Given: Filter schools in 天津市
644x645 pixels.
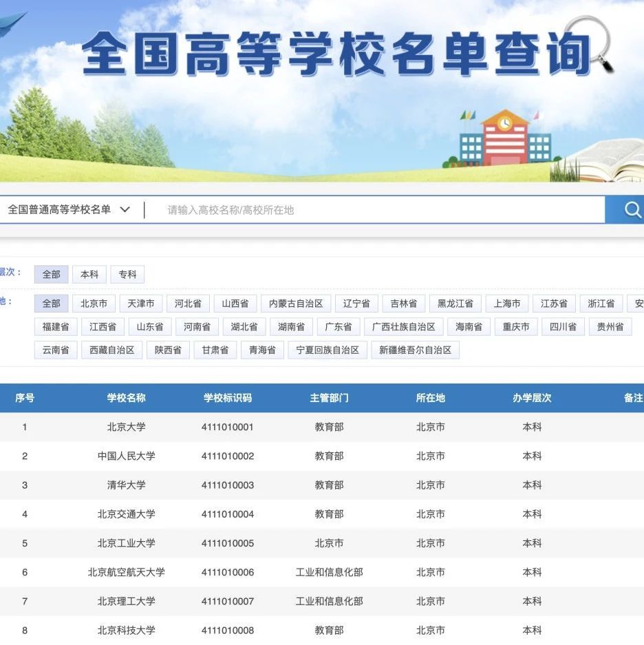Looking at the screenshot, I should [141, 304].
